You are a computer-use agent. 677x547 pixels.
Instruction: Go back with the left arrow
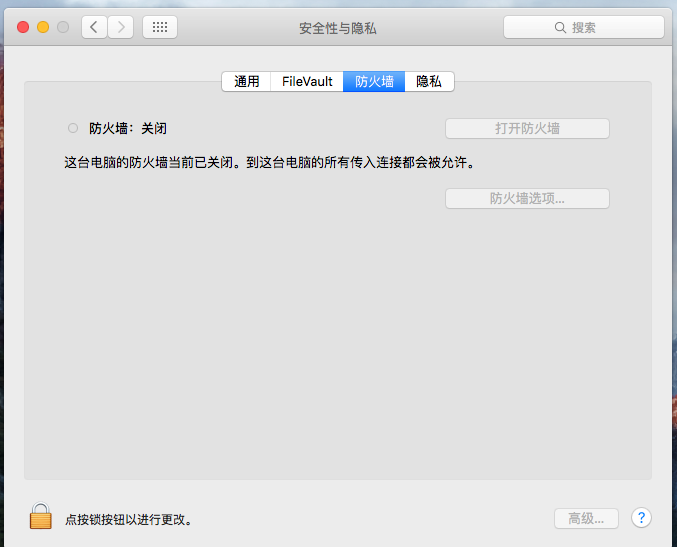coord(94,27)
